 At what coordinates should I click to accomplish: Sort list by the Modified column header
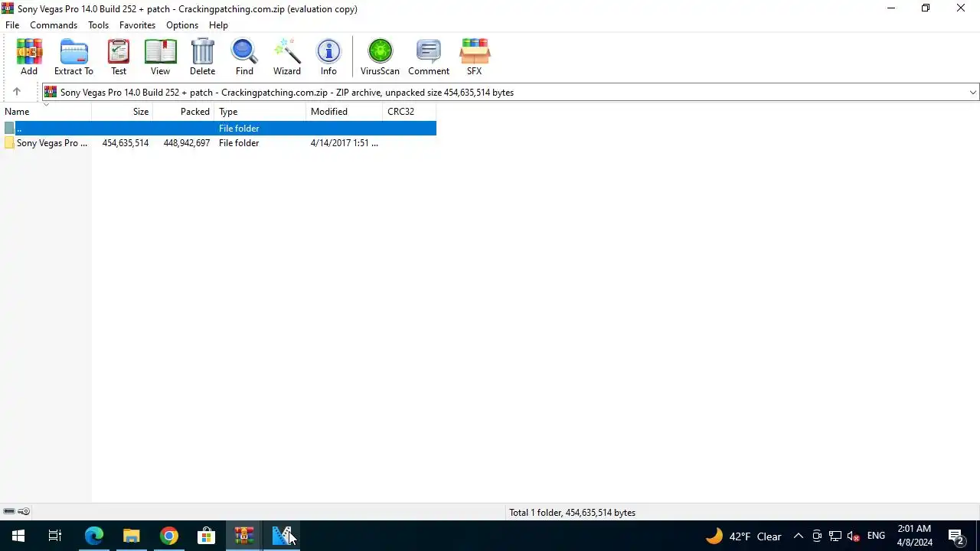pos(345,112)
